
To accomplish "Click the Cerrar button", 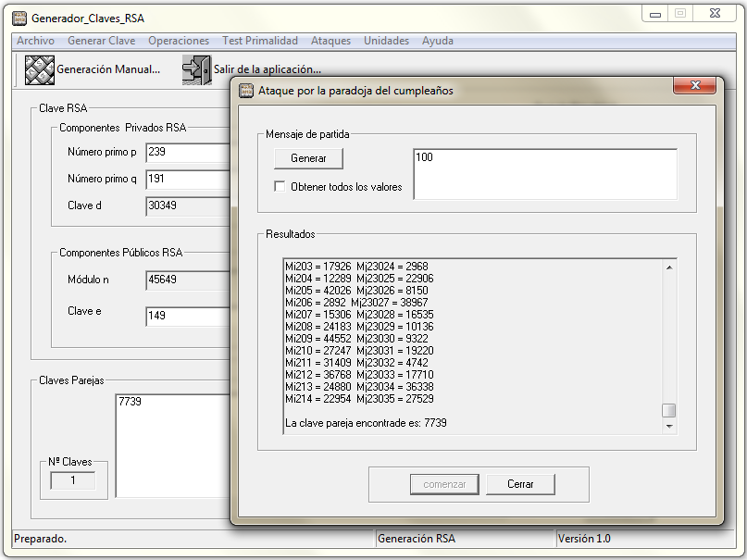I will 519,484.
